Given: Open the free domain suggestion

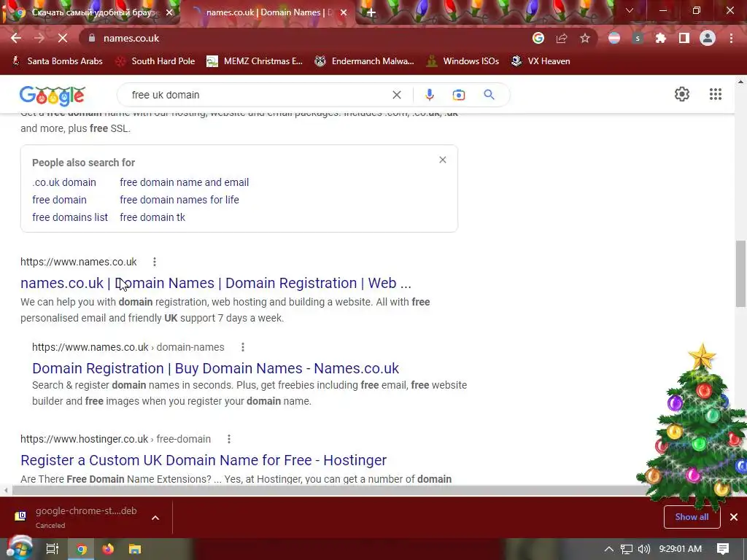Looking at the screenshot, I should point(60,200).
